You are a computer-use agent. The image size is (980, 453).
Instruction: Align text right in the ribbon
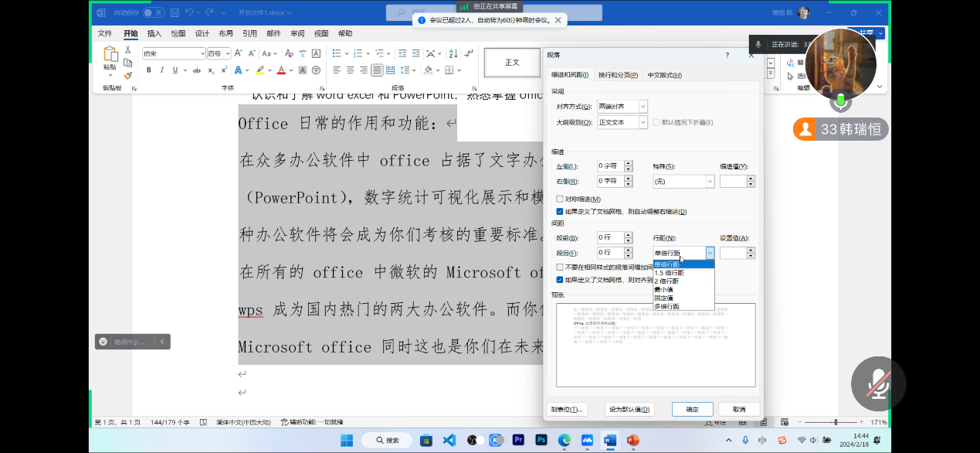point(364,70)
